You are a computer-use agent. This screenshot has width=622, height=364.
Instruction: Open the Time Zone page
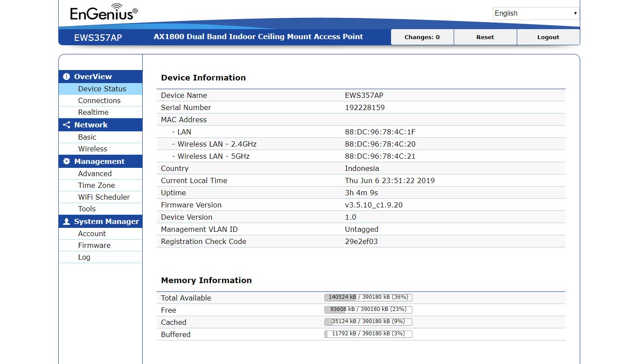point(100,185)
